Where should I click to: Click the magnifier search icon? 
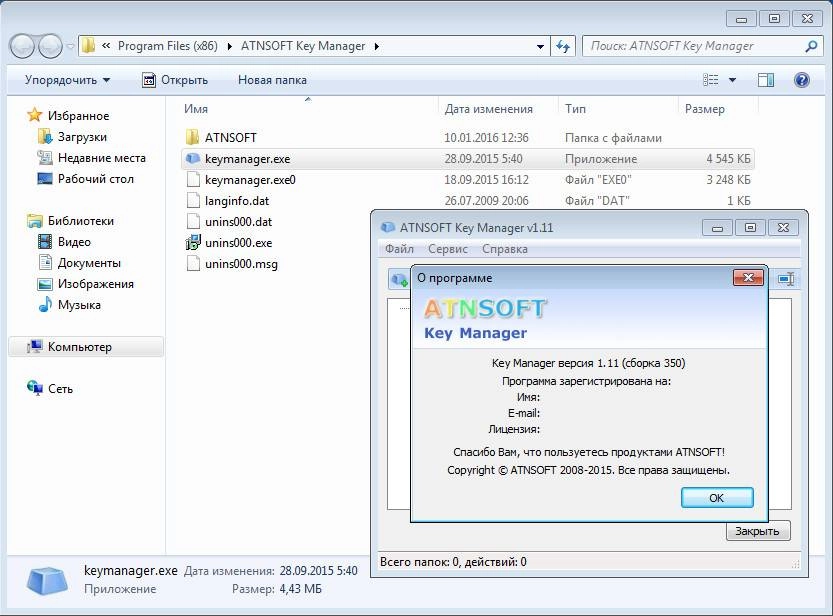(811, 46)
